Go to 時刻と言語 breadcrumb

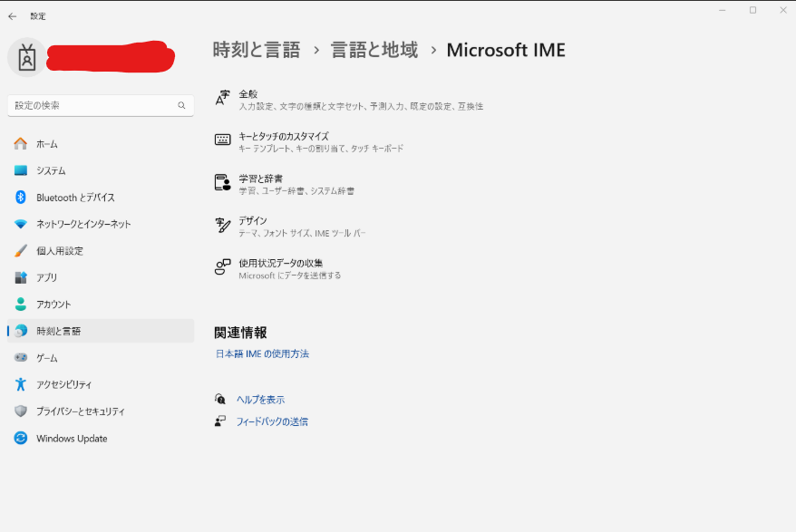256,51
